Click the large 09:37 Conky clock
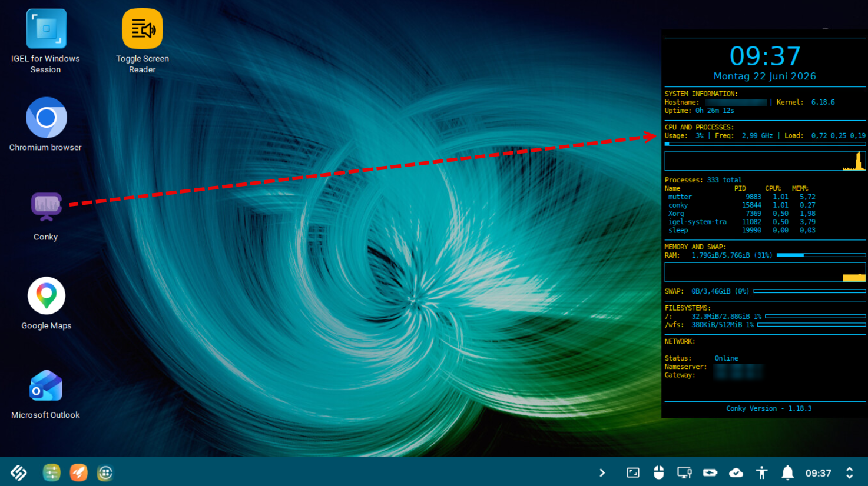This screenshot has height=486, width=868. click(765, 56)
